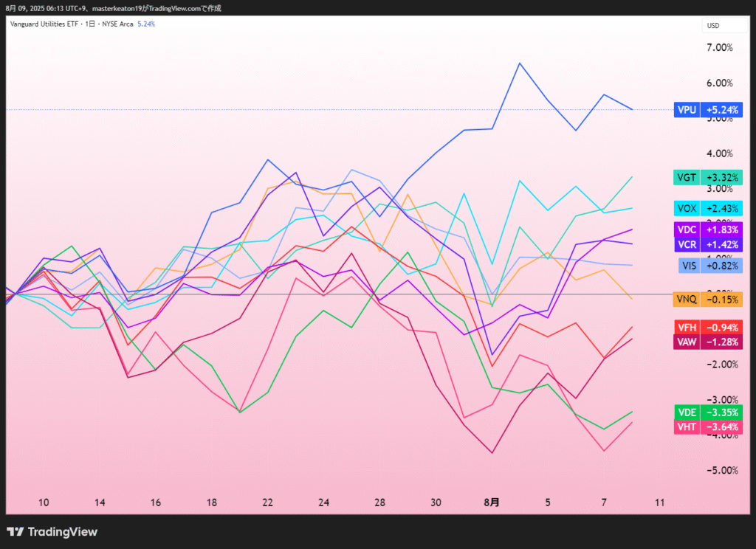This screenshot has height=549, width=756.
Task: Click the -5.00% axis label
Action: [722, 470]
